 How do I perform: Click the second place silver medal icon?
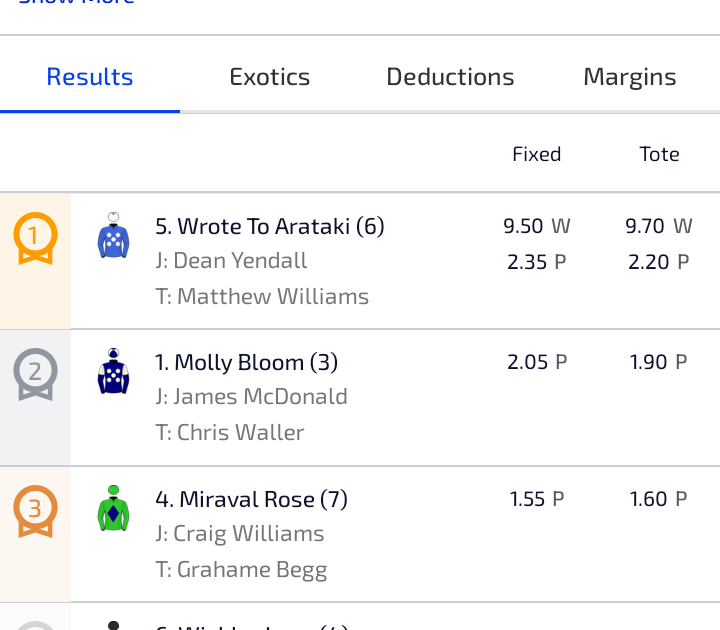35,374
